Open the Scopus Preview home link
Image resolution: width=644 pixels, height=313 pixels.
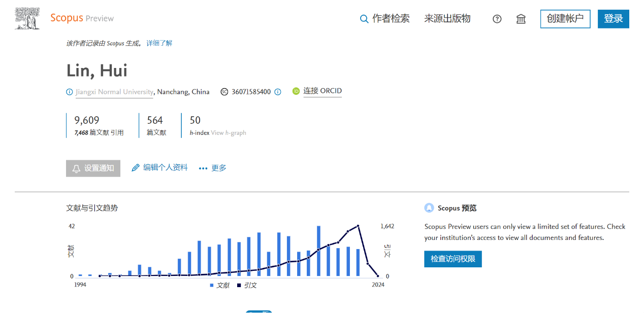click(82, 18)
